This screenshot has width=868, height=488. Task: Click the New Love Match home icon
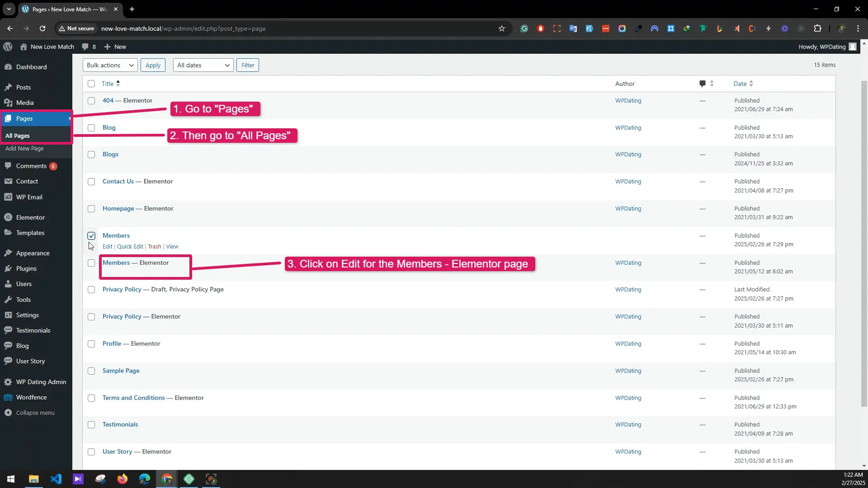pos(24,47)
